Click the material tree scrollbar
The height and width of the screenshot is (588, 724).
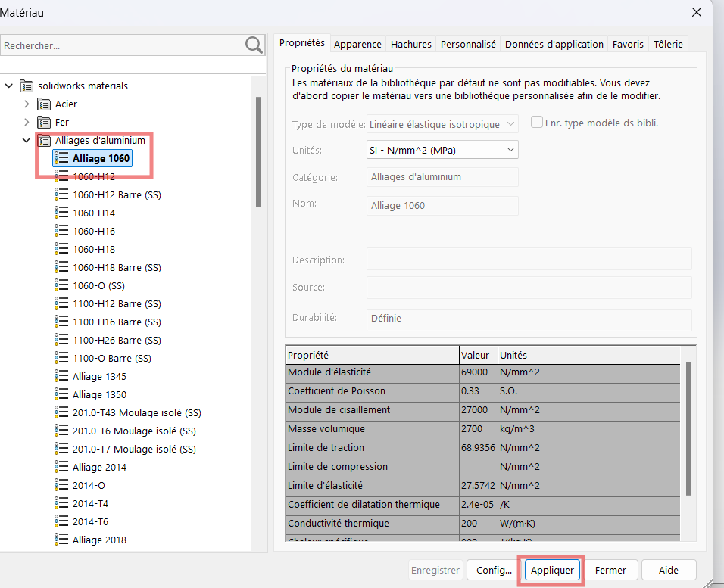[258, 152]
